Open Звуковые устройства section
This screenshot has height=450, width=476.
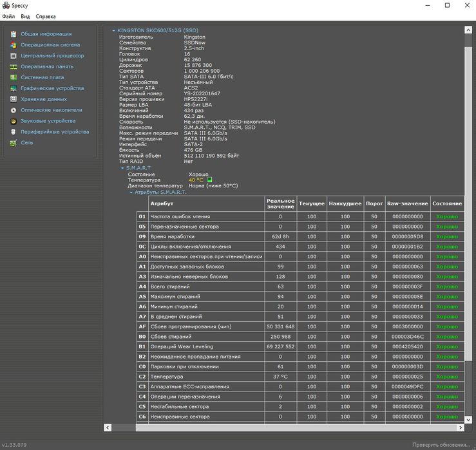(x=48, y=121)
